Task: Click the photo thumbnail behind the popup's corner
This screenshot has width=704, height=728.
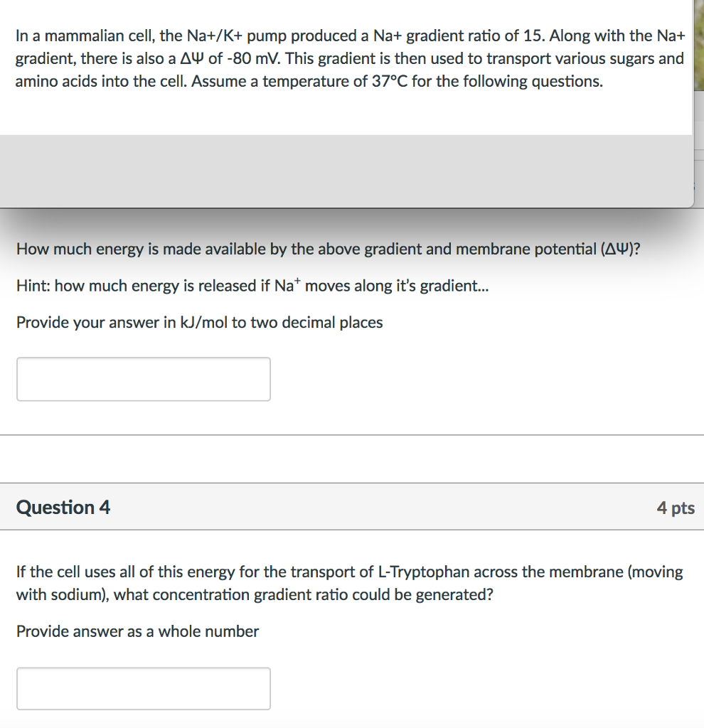Action: 698,43
